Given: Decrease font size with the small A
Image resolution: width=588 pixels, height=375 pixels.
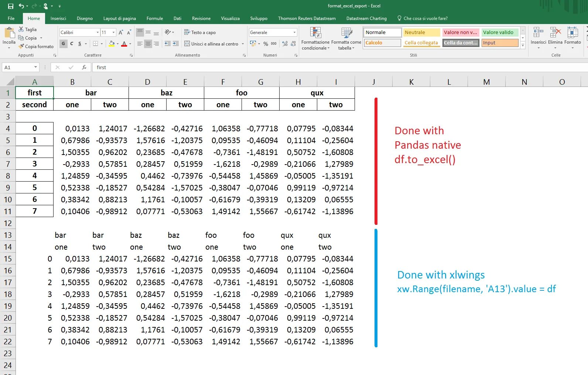Looking at the screenshot, I should 129,33.
